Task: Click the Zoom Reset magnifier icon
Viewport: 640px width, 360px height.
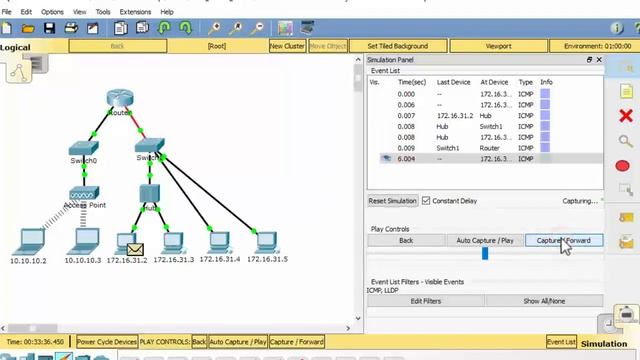Action: (x=236, y=28)
